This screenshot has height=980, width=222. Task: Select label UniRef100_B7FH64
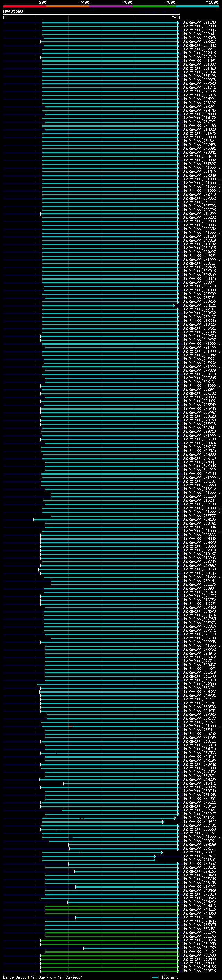tap(199, 72)
